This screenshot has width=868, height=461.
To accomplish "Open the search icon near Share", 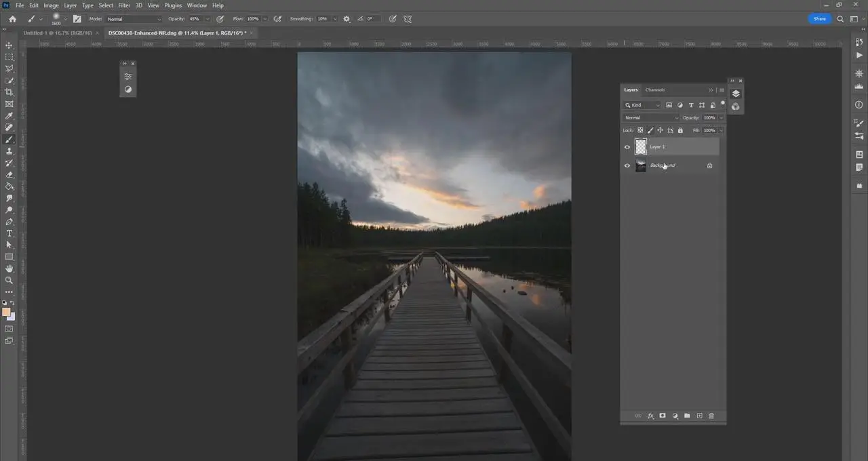I will coord(840,19).
